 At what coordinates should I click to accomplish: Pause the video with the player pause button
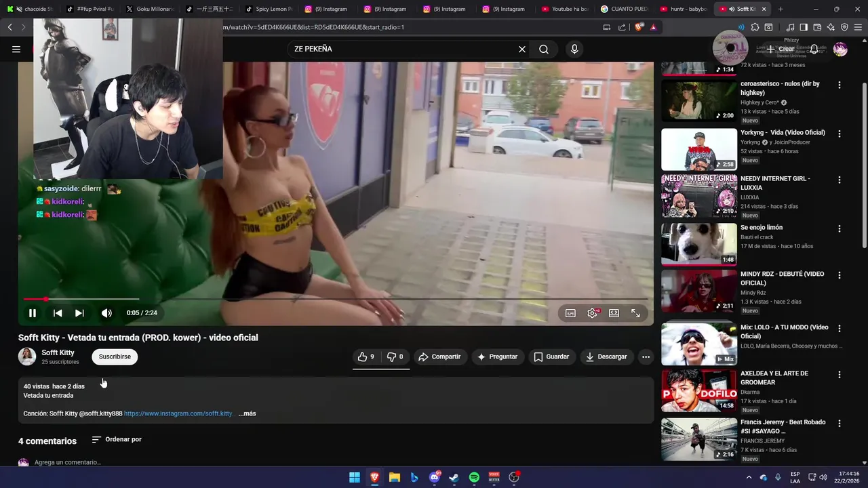point(32,313)
